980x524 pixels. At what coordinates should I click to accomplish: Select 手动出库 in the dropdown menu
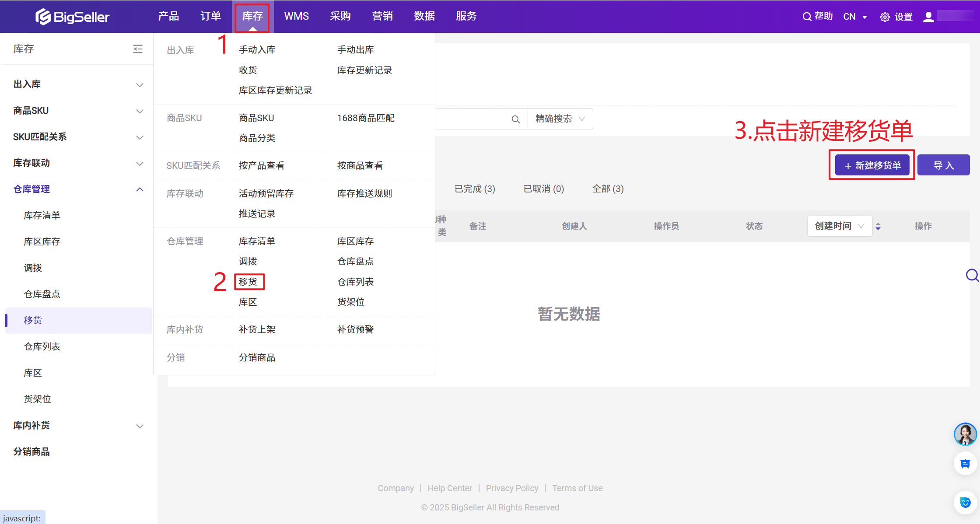coord(355,50)
